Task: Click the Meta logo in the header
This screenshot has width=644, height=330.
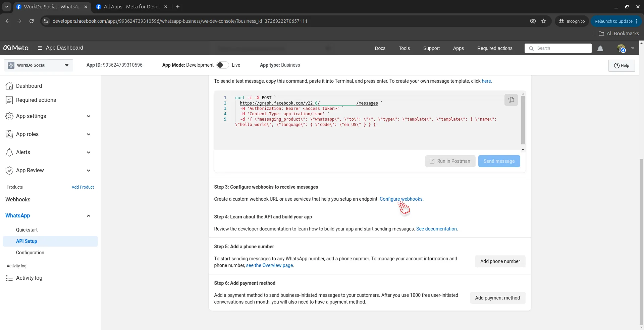Action: [16, 48]
